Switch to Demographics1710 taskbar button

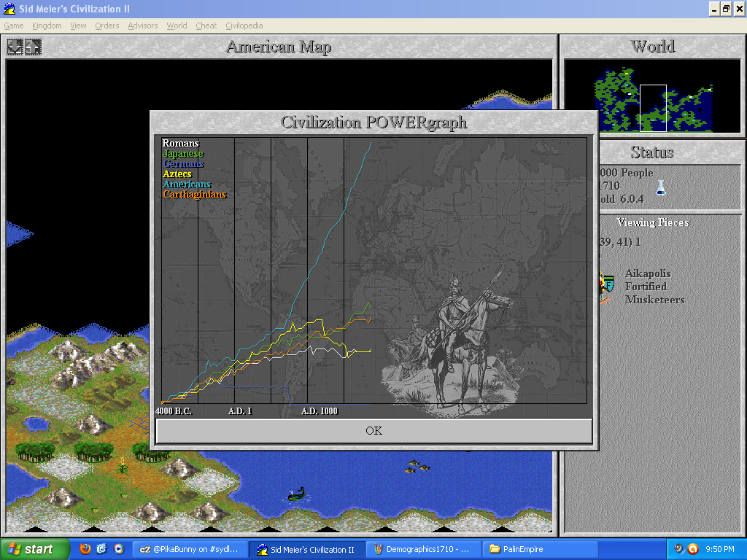424,550
